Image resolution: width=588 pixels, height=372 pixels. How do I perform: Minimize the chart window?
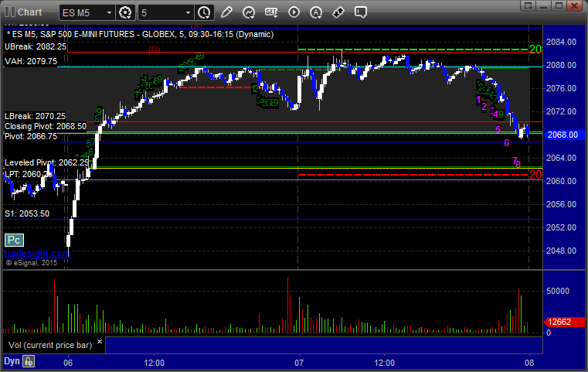pos(544,5)
